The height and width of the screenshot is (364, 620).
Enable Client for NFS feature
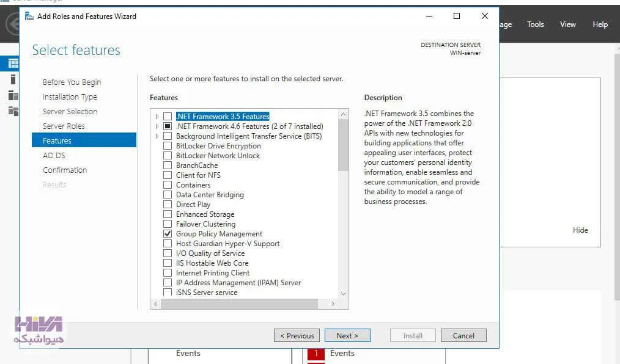click(168, 175)
